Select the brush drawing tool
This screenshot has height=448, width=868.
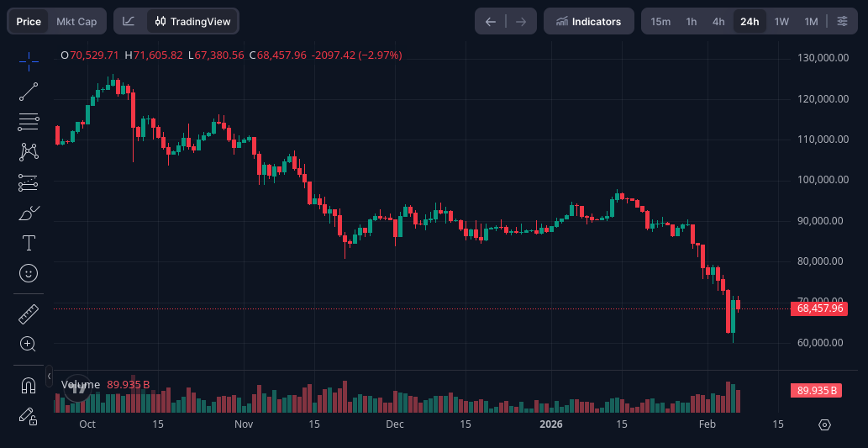click(29, 213)
